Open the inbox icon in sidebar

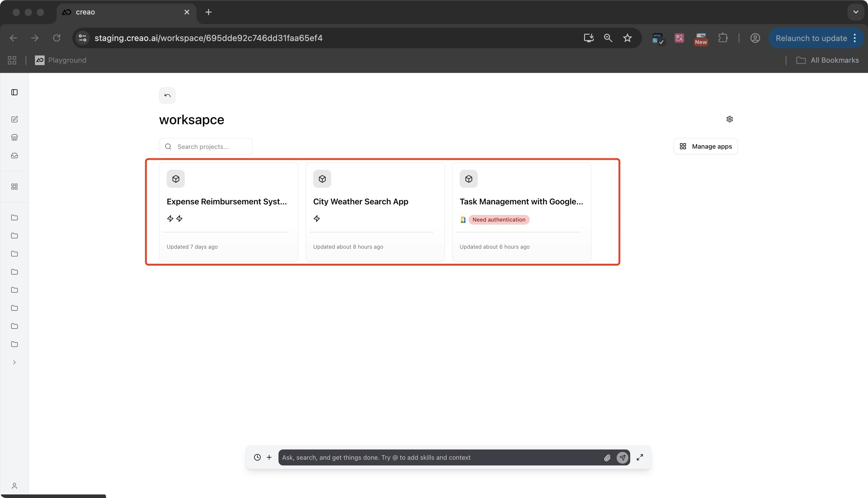point(14,156)
